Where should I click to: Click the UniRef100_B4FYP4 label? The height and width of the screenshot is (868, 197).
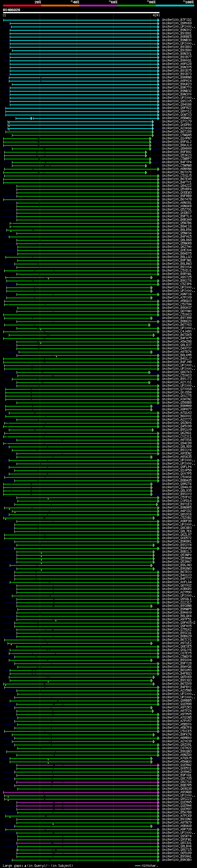coord(177,162)
